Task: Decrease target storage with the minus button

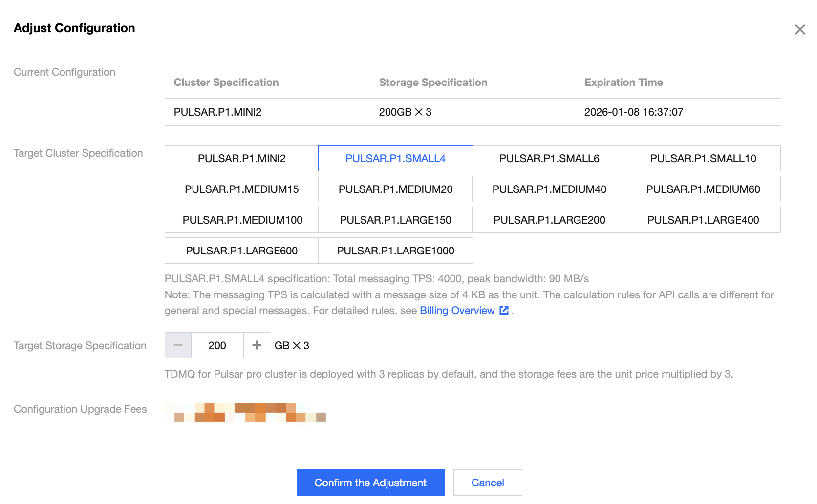Action: click(178, 346)
